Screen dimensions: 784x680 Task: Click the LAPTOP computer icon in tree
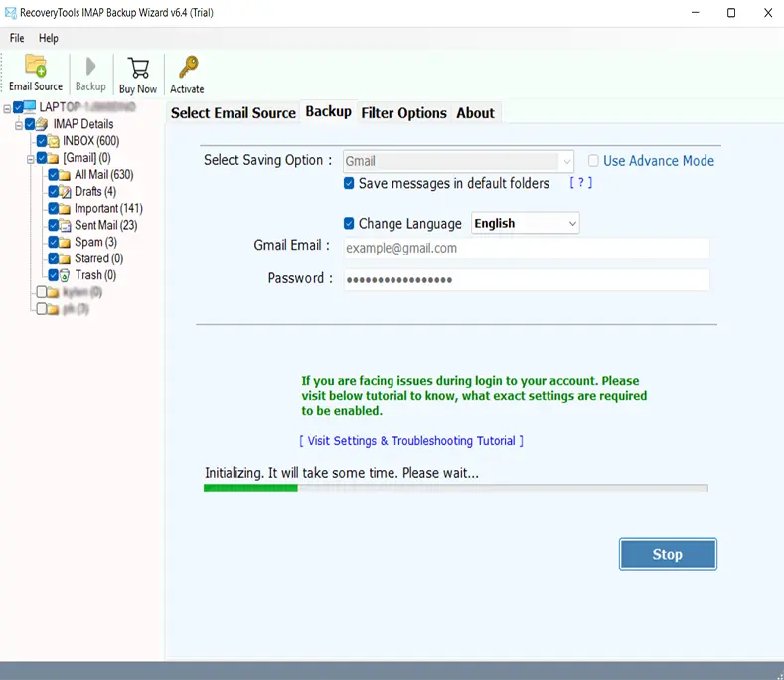click(30, 106)
